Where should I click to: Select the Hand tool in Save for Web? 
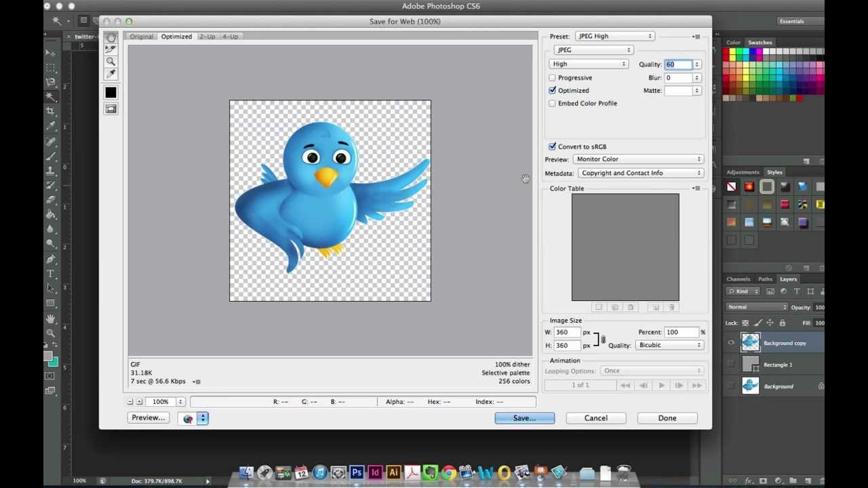coord(111,37)
